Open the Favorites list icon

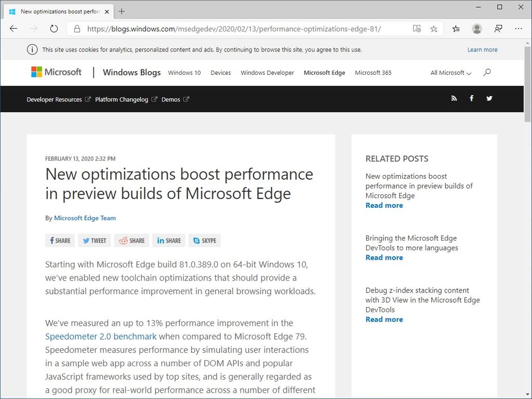tap(456, 29)
